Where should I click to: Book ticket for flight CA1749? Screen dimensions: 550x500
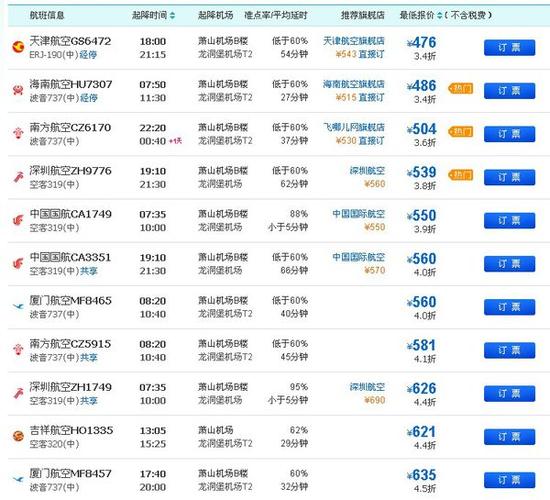(x=509, y=221)
